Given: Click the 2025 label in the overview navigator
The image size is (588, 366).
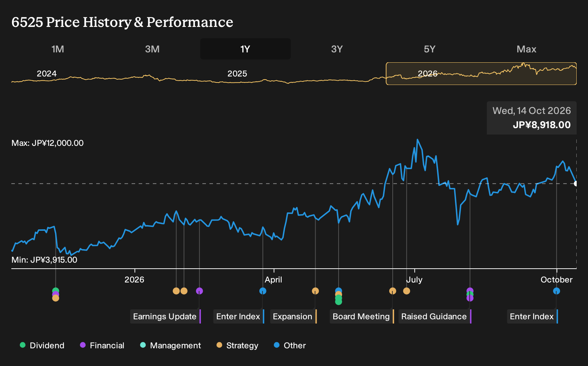Looking at the screenshot, I should 237,74.
